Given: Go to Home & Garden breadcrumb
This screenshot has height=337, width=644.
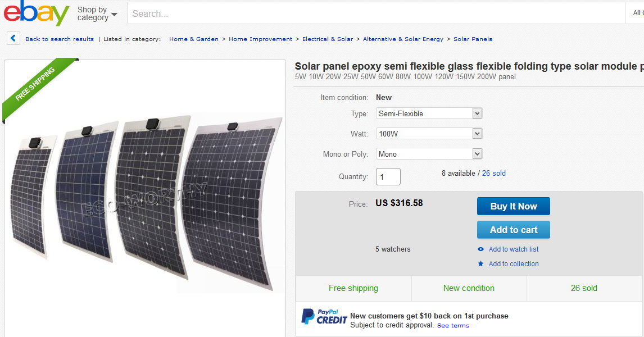Looking at the screenshot, I should pyautogui.click(x=193, y=39).
